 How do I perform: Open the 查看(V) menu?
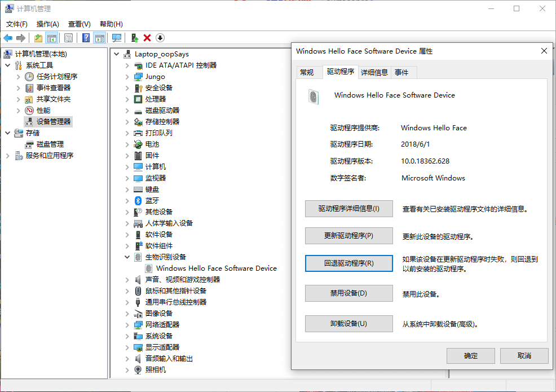point(79,24)
